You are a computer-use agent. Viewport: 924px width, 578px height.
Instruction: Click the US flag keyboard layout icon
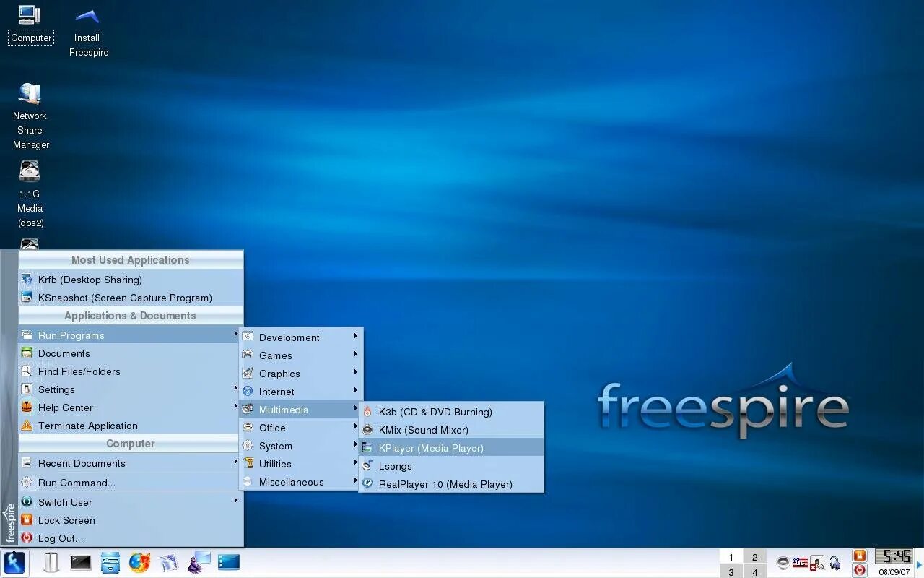tap(800, 562)
